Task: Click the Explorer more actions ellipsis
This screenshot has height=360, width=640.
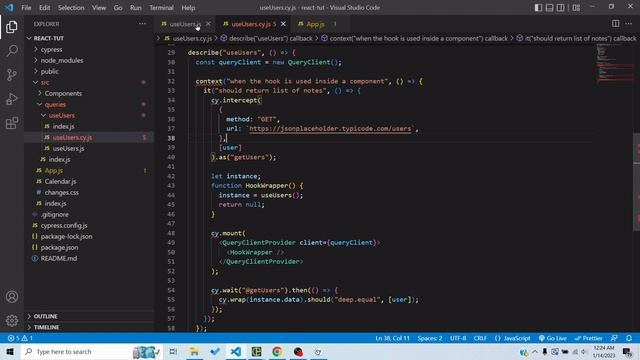Action: pos(142,24)
